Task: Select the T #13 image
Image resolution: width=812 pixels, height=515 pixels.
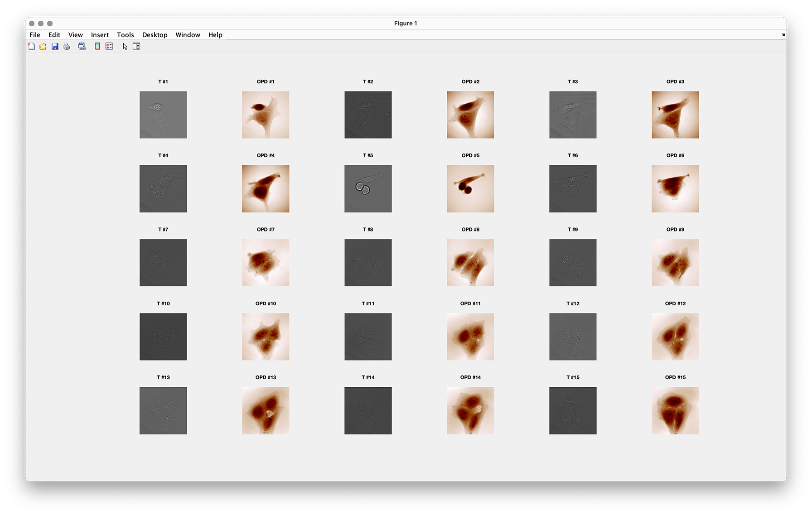Action: point(163,410)
